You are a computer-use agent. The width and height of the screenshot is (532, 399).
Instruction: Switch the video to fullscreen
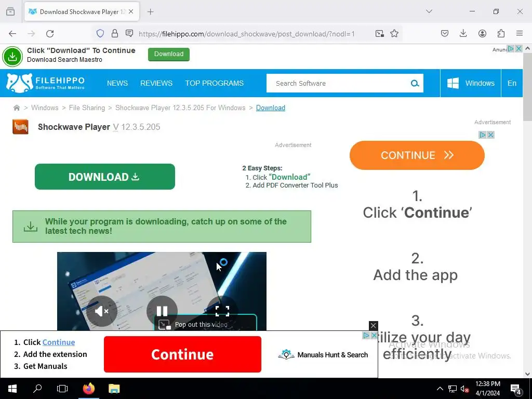222,311
